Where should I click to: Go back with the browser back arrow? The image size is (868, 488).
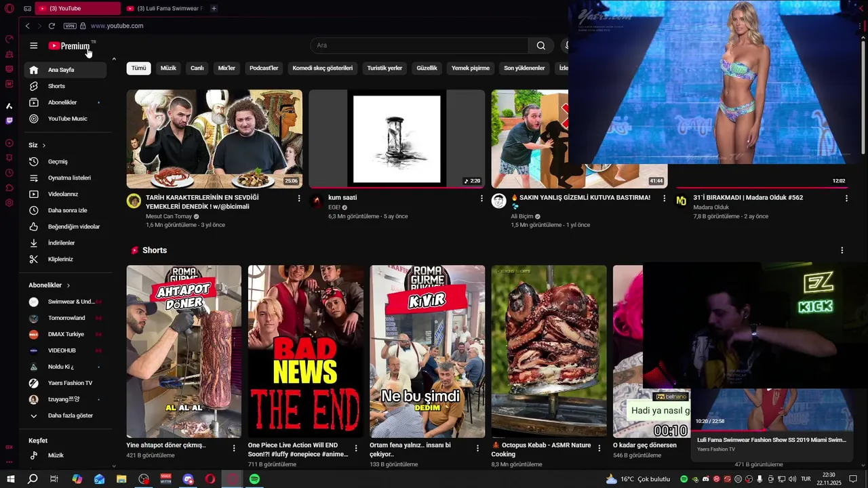(27, 26)
